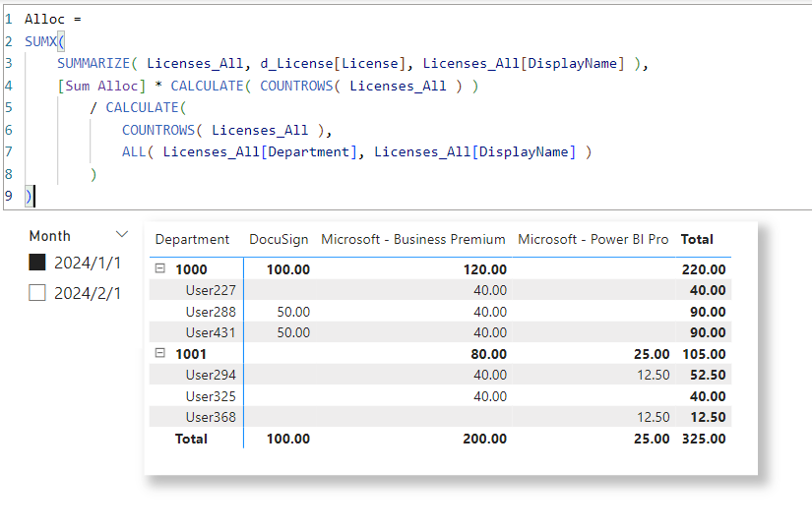Click the Total column header
Viewport: 812px width, 531px height.
697,239
